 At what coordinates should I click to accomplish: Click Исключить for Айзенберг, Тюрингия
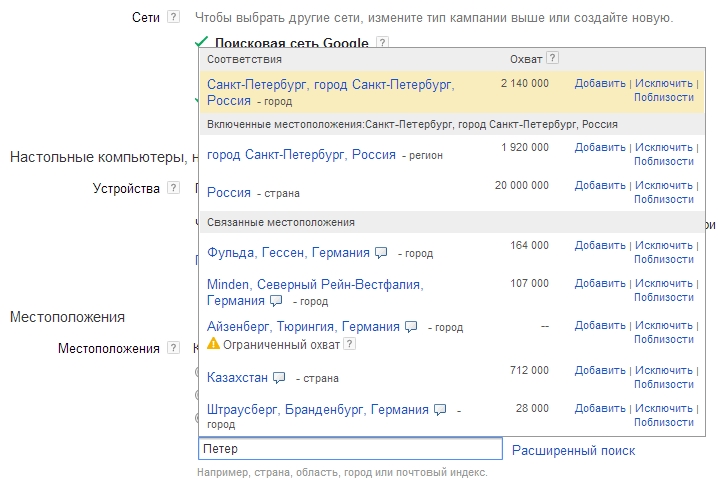[664, 325]
